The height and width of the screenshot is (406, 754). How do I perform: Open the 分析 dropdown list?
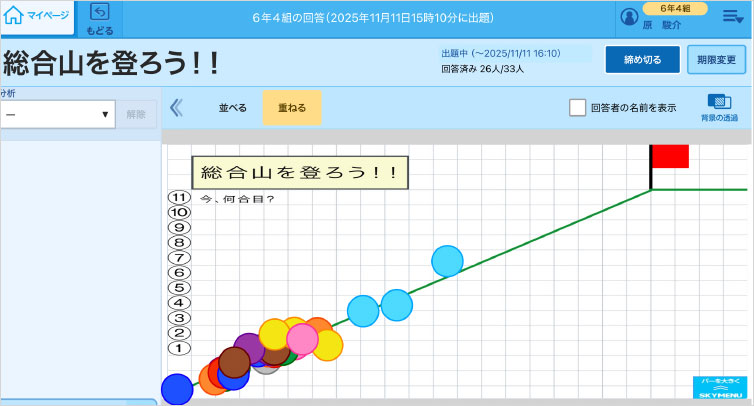pos(58,114)
